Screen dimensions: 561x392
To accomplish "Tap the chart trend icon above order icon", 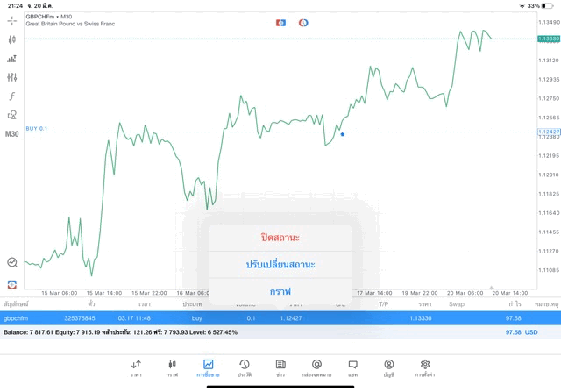I will tap(11, 262).
